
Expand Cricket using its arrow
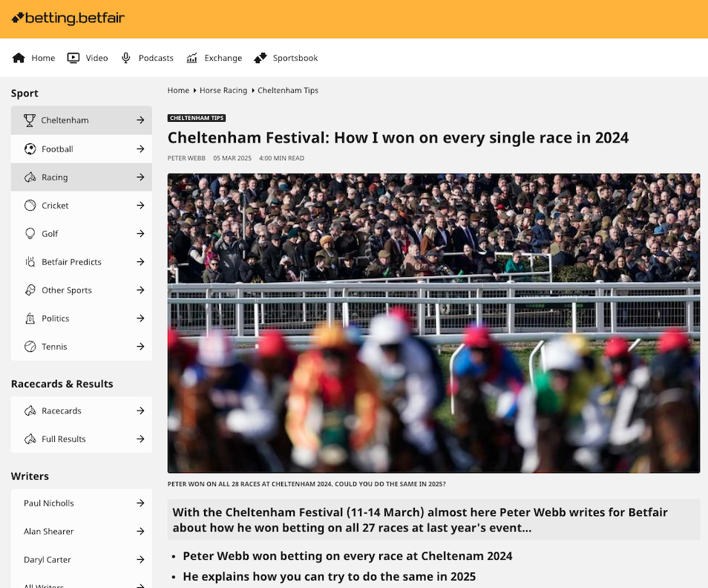click(x=140, y=206)
